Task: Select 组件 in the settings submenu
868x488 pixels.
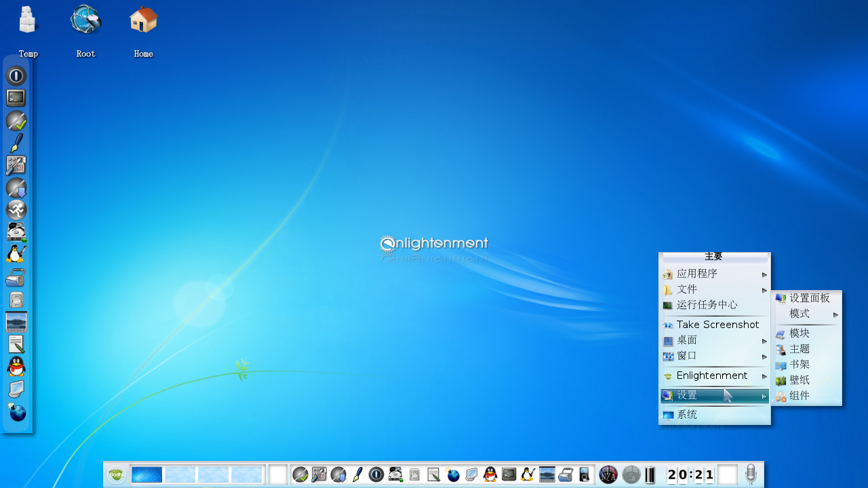Action: point(807,396)
